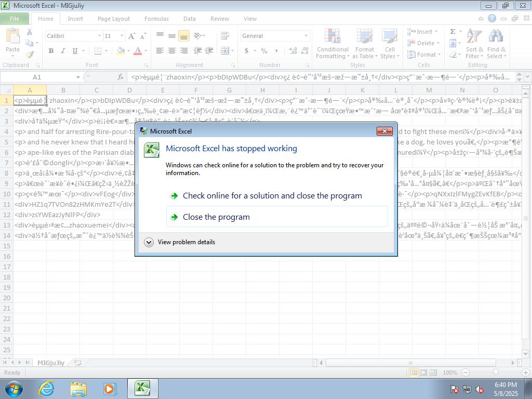Choose Close the program option
The height and width of the screenshot is (399, 532).
277,217
